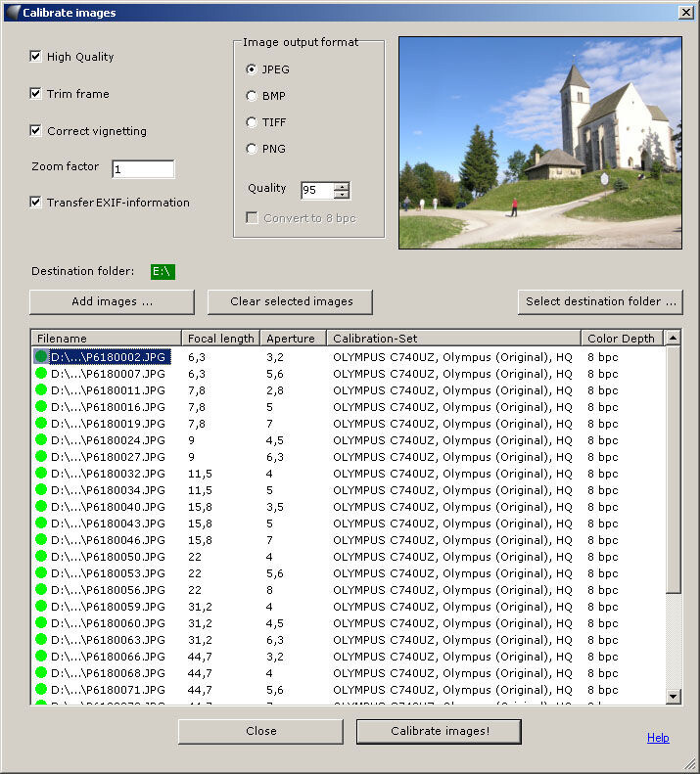Open the Help link
The height and width of the screenshot is (774, 700).
point(658,738)
